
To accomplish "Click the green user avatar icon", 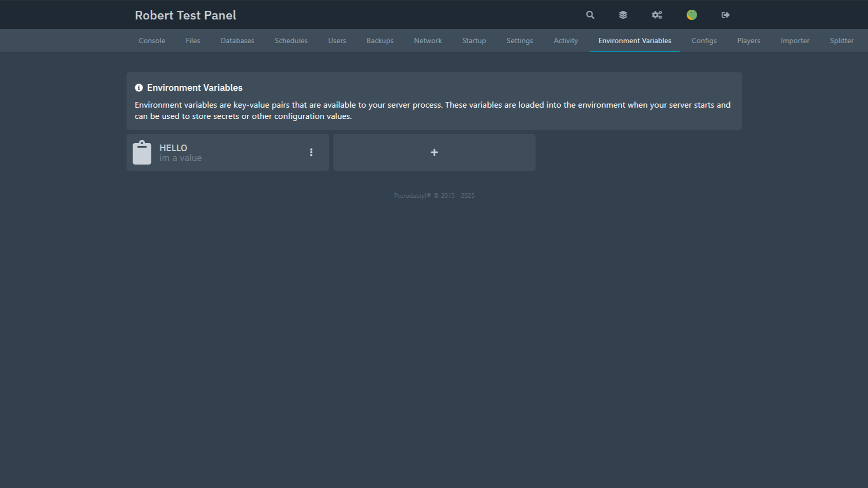I will tap(692, 15).
